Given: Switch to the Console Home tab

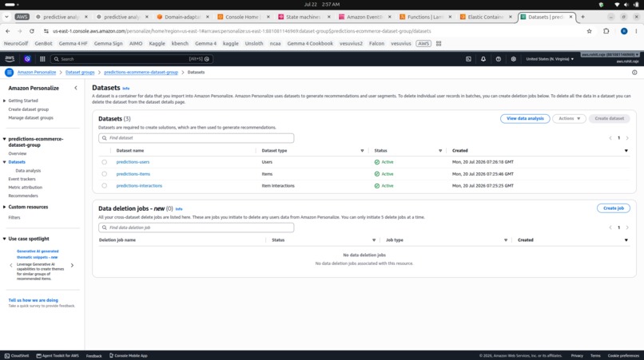Looking at the screenshot, I should 242,17.
